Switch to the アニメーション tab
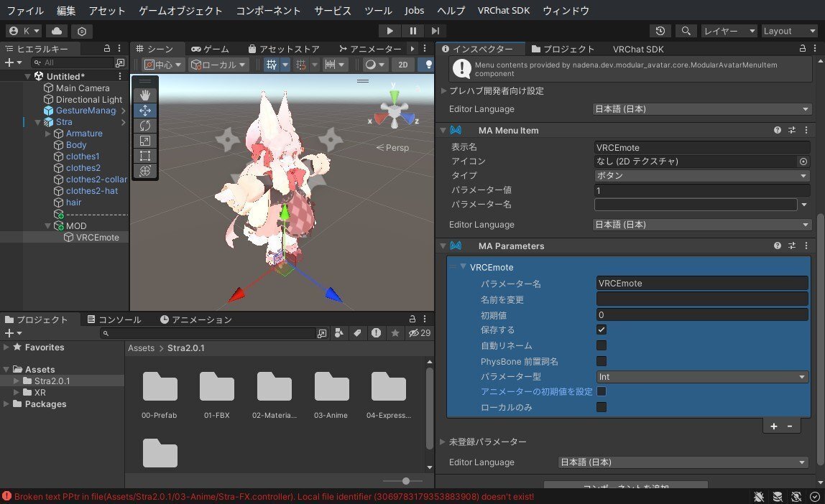825x504 pixels. (x=195, y=319)
